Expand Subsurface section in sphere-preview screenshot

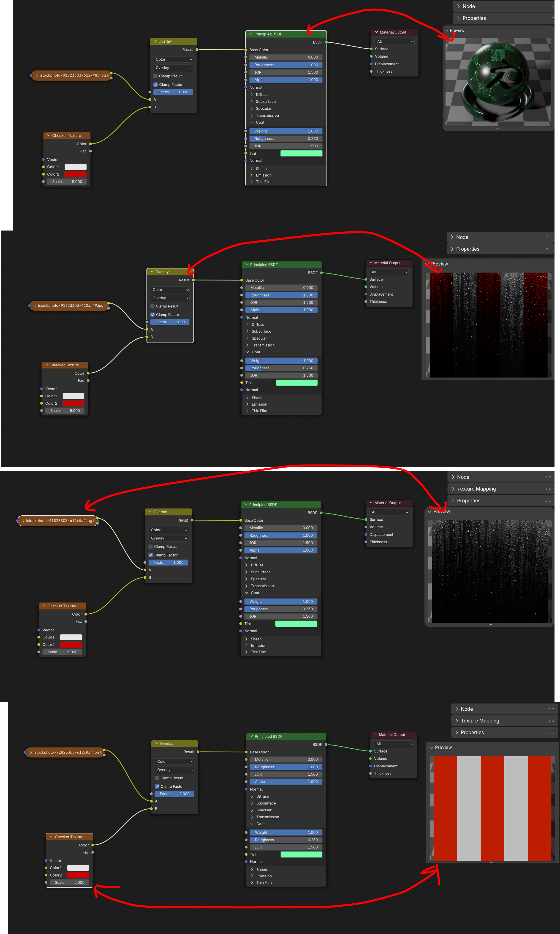(x=252, y=102)
